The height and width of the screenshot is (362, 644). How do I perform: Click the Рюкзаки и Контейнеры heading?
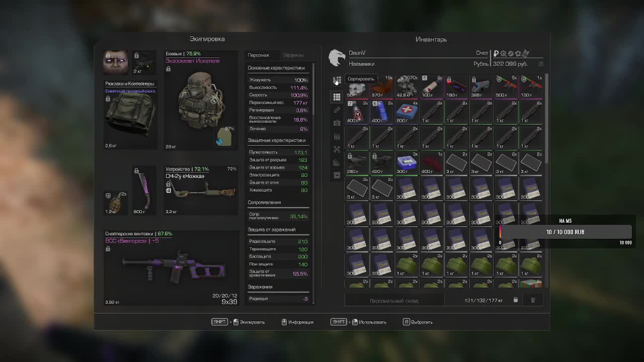point(130,83)
